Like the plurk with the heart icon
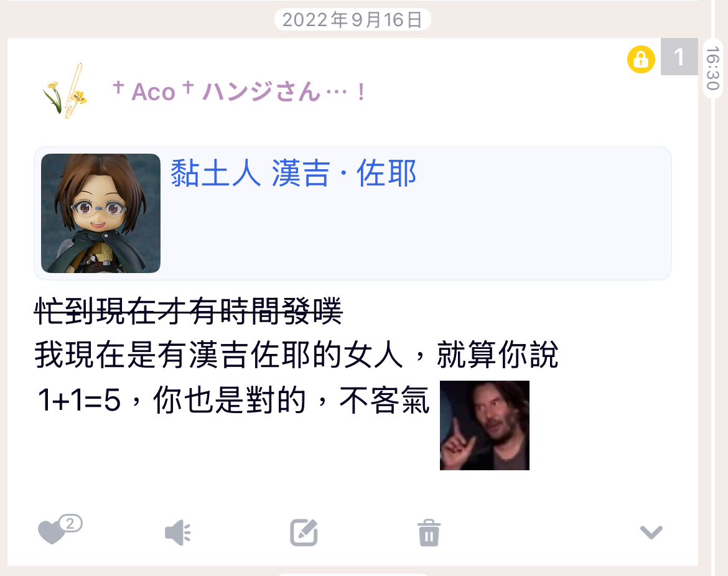The image size is (728, 576). pos(50,532)
